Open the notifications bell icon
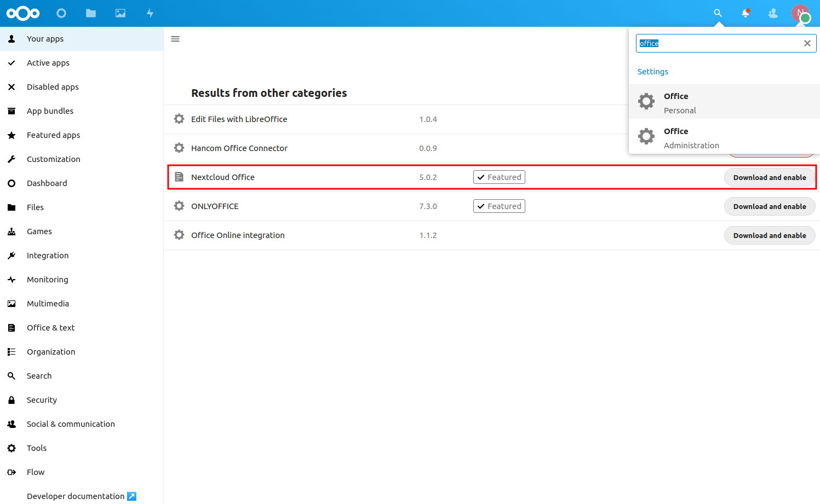 point(746,13)
